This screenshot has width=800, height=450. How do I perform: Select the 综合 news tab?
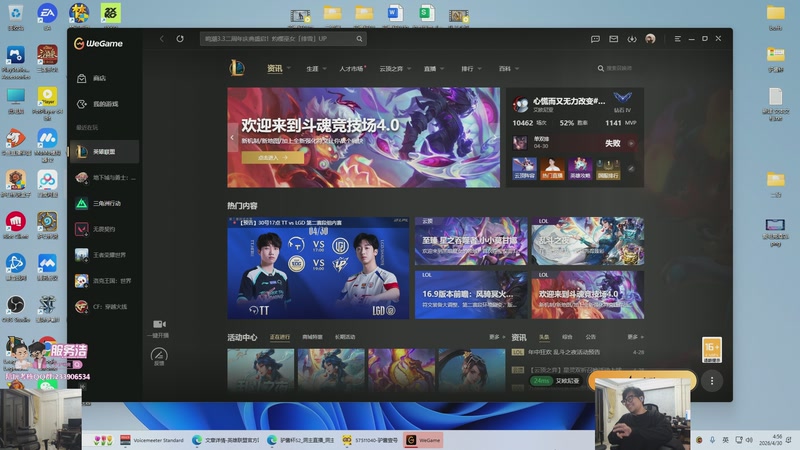click(x=567, y=337)
